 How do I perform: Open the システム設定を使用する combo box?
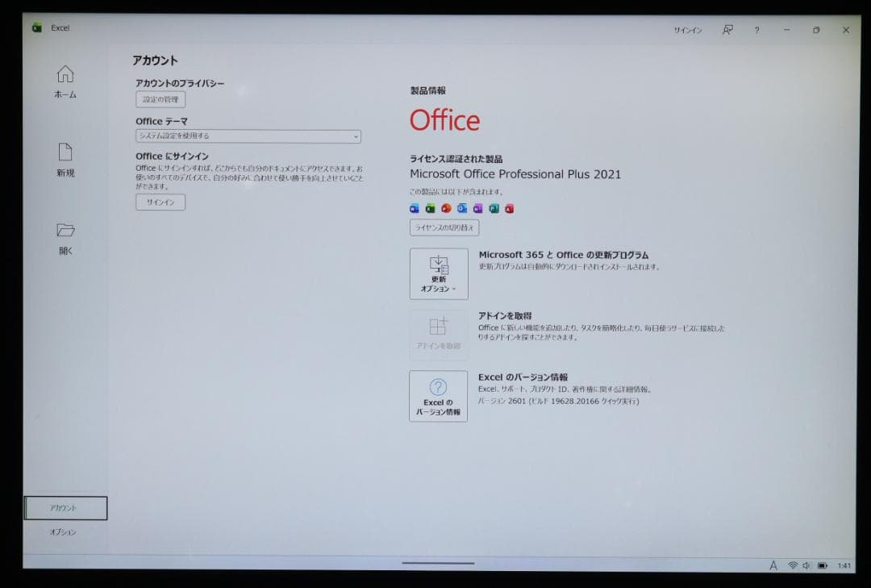click(247, 136)
